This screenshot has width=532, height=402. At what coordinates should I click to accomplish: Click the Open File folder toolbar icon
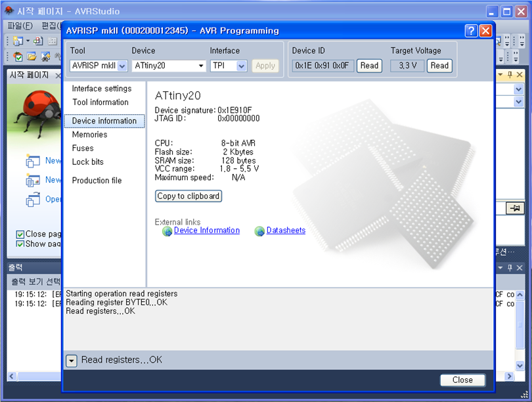coord(32,56)
